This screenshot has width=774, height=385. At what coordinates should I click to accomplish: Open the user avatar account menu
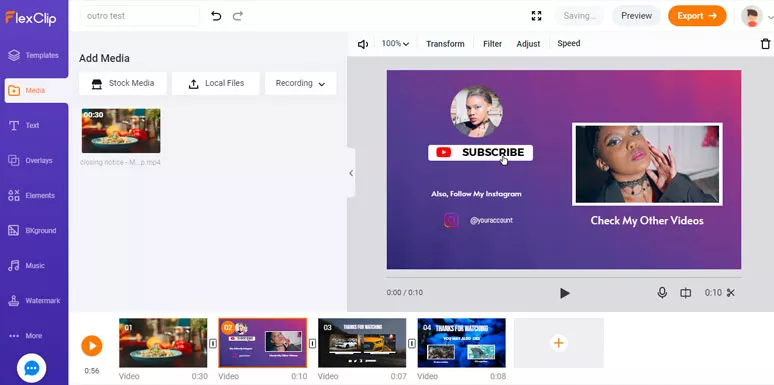(752, 16)
